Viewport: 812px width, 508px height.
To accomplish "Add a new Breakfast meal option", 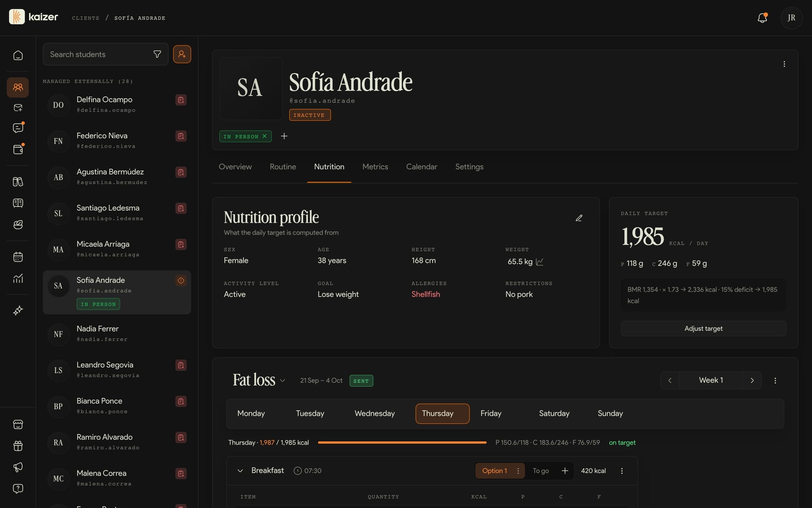I will point(565,471).
